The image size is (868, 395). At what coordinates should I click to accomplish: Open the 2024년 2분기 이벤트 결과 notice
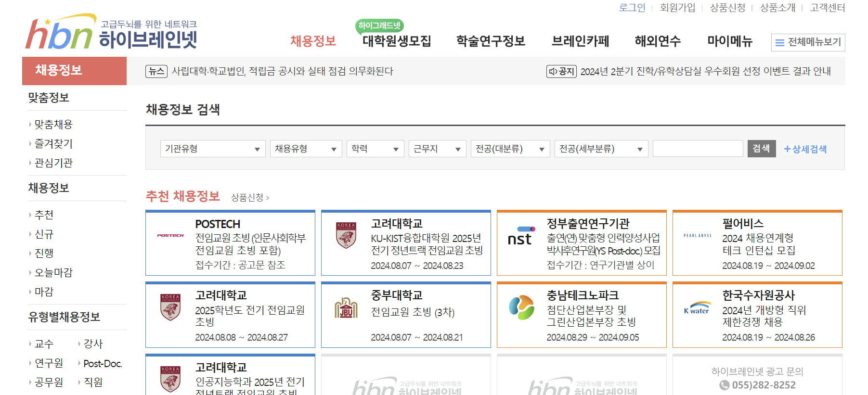coord(706,71)
